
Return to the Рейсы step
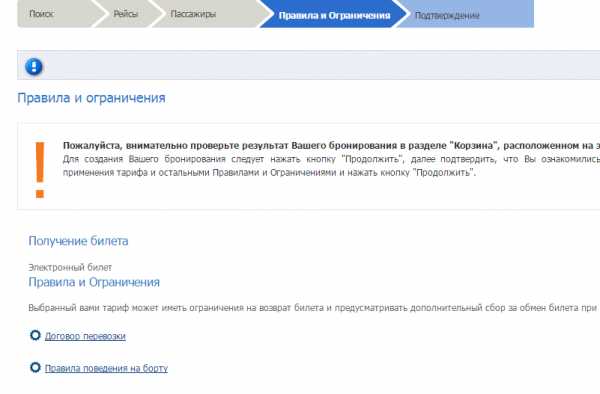tap(126, 14)
